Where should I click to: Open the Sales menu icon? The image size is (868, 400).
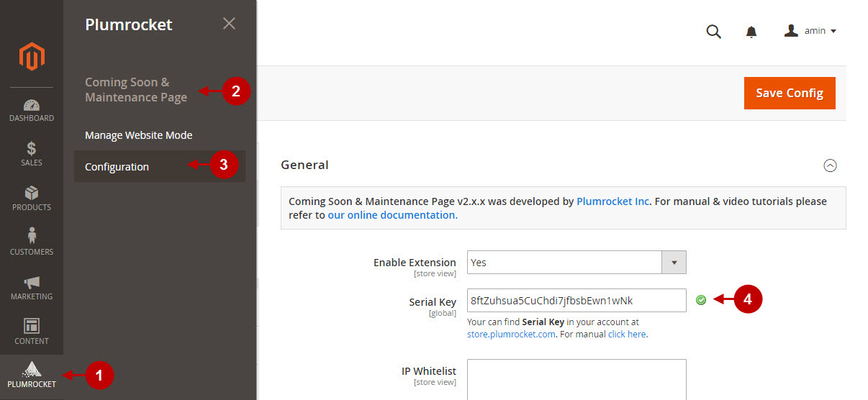tap(32, 148)
